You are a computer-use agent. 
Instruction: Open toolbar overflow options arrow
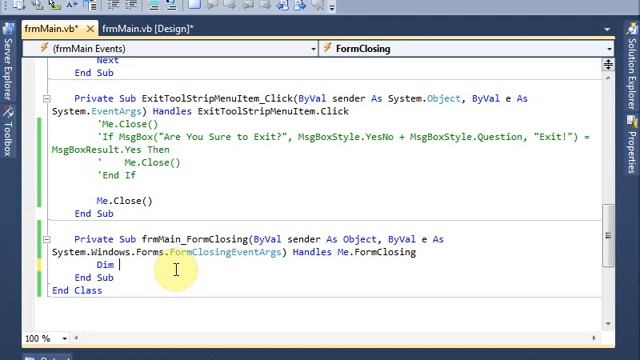click(332, 7)
